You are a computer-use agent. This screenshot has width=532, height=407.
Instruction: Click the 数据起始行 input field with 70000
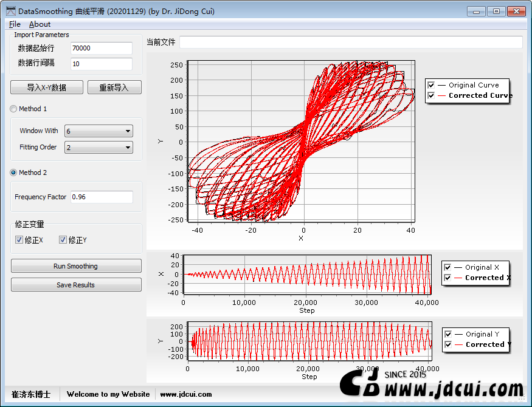click(102, 48)
